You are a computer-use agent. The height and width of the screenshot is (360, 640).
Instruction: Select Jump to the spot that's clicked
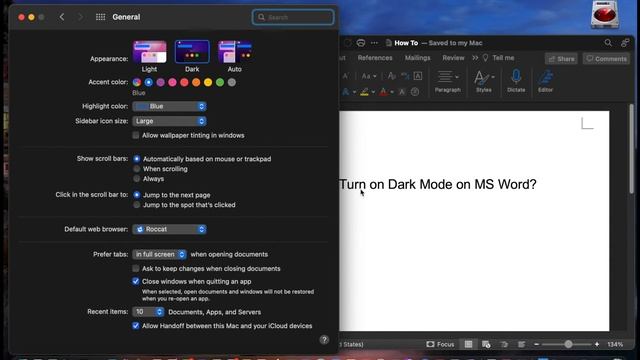pyautogui.click(x=137, y=205)
